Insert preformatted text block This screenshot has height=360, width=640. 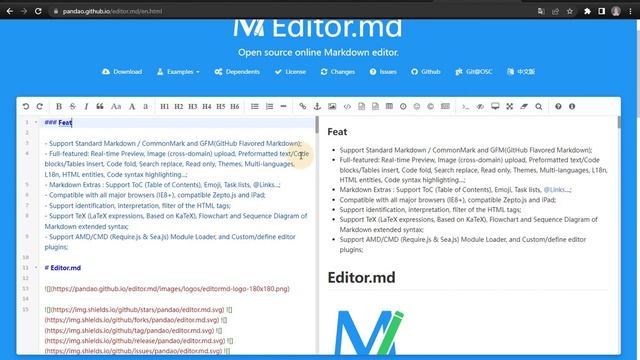pos(362,107)
